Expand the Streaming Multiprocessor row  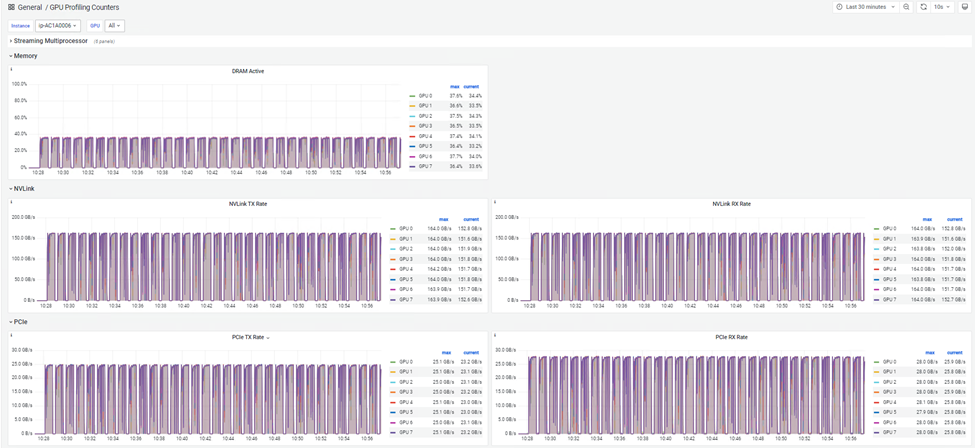coord(48,40)
